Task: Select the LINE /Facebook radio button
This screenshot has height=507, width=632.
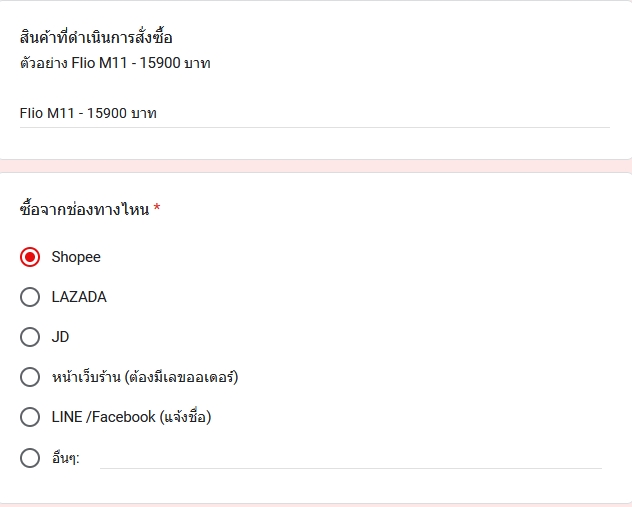Action: pos(30,417)
